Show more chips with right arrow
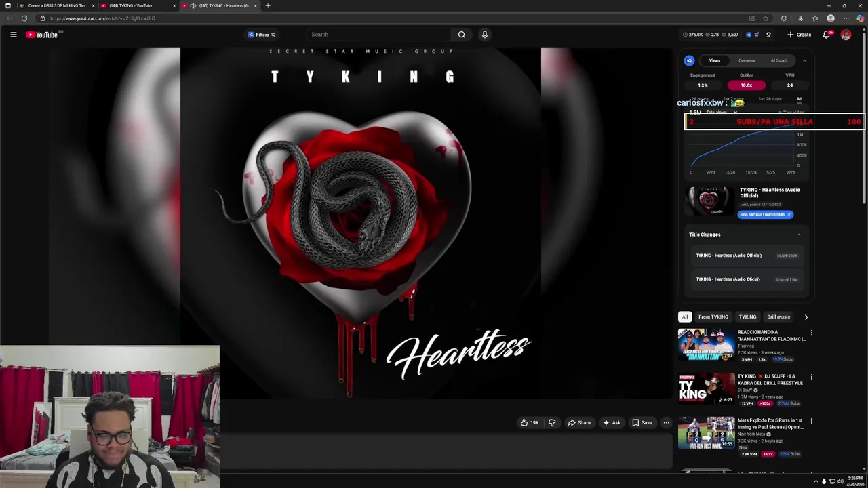The height and width of the screenshot is (488, 868). point(806,317)
